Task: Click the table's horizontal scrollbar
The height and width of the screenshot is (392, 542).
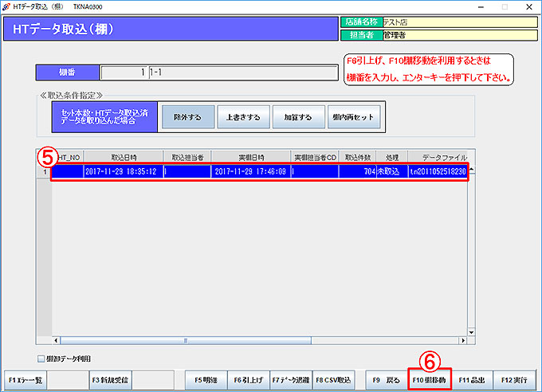Action: tap(255, 343)
